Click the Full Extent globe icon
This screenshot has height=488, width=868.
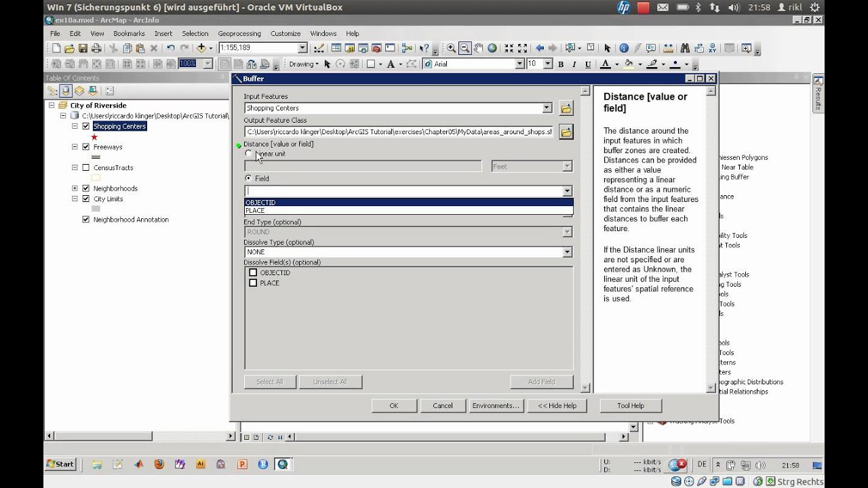click(x=492, y=48)
